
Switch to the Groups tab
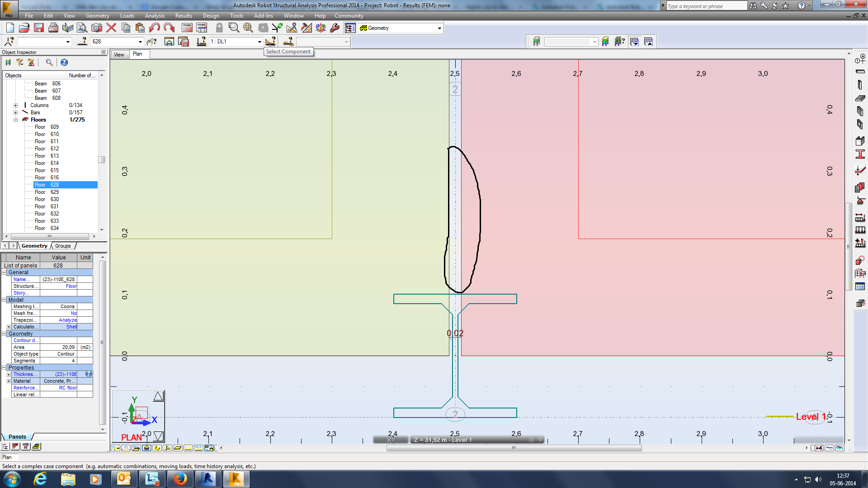coord(63,246)
